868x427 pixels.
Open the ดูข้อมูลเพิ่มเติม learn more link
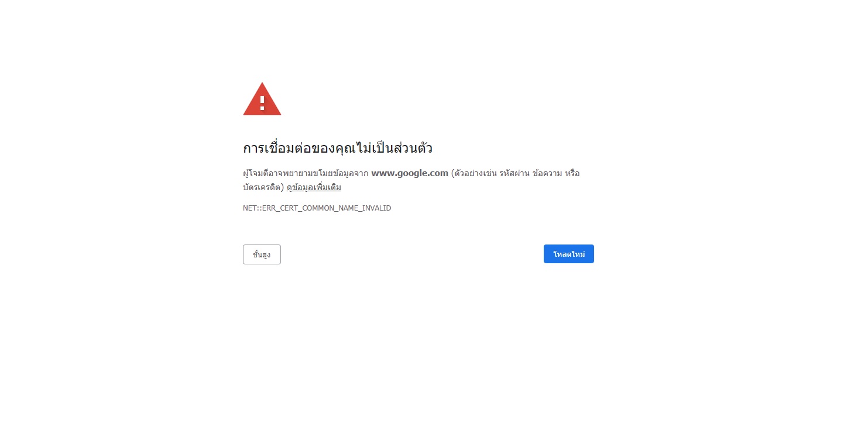tap(314, 188)
